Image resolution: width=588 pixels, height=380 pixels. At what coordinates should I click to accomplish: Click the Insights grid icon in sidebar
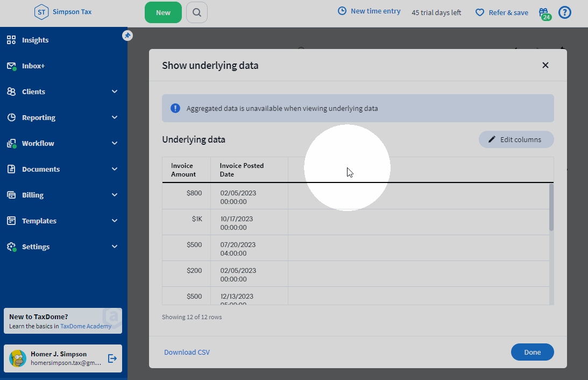point(11,40)
